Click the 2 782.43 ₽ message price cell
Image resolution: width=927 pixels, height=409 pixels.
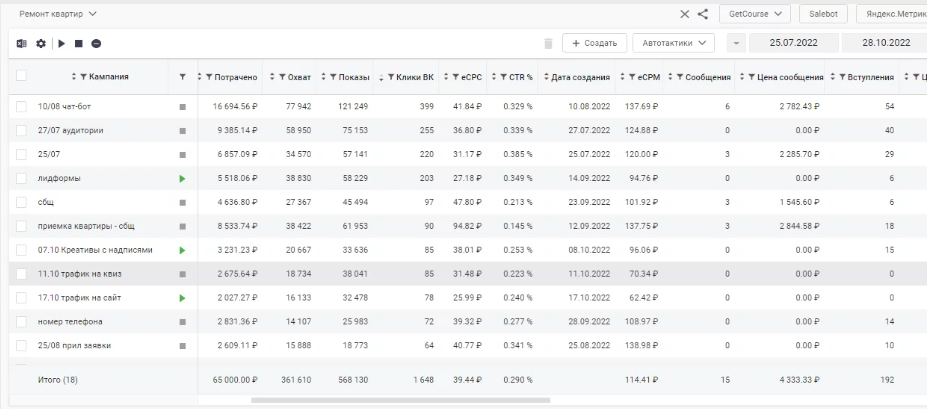(x=799, y=107)
